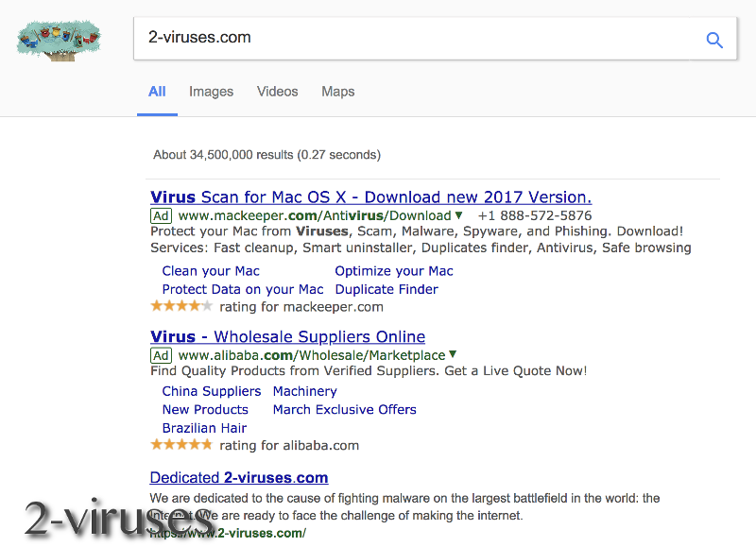Switch to the Images tab
Viewport: 756px width, 547px height.
211,92
